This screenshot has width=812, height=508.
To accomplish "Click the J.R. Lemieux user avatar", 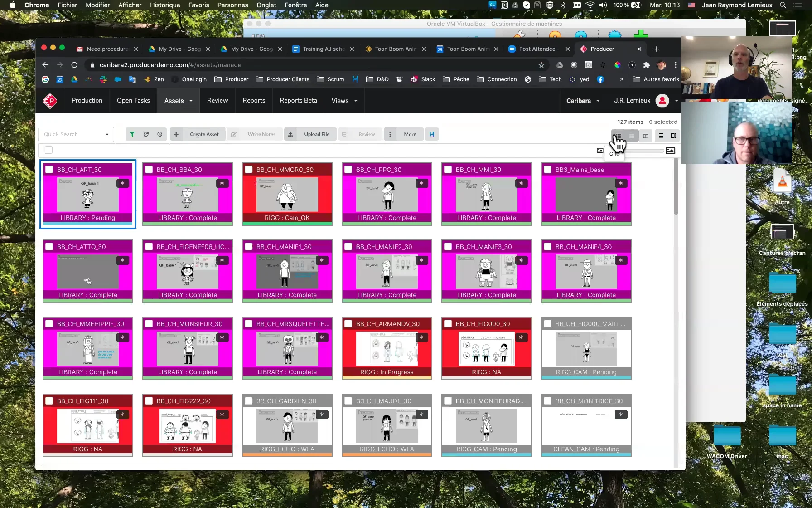I will tap(662, 101).
